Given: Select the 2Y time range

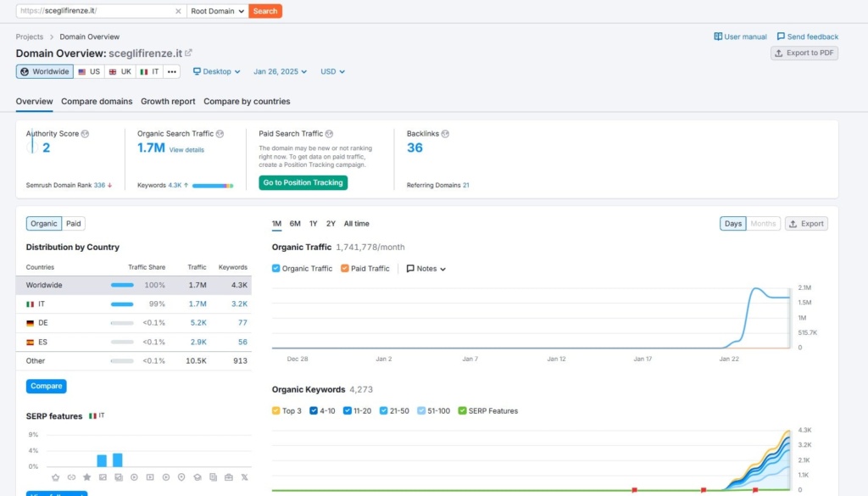Looking at the screenshot, I should click(331, 224).
